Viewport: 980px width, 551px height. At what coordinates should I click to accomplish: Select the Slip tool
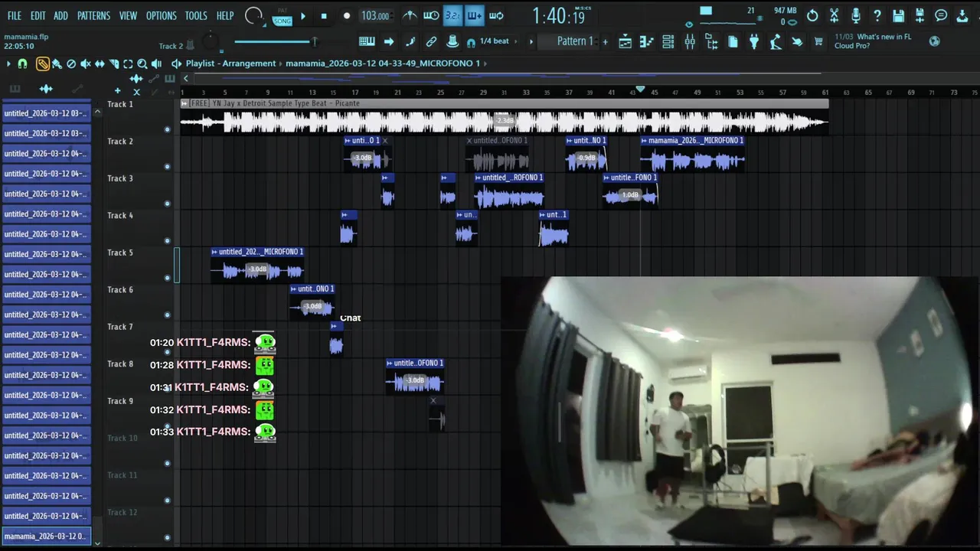point(100,64)
